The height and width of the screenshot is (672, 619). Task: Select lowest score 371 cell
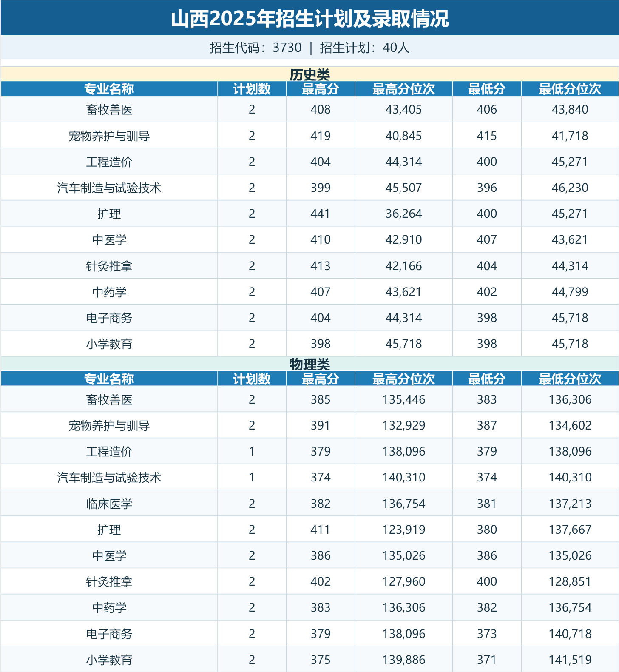point(487,660)
